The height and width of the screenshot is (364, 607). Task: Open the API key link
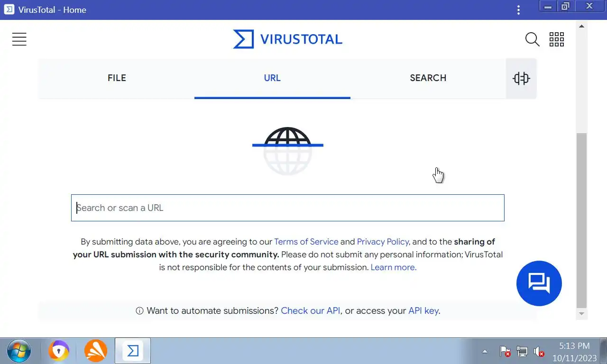click(423, 311)
